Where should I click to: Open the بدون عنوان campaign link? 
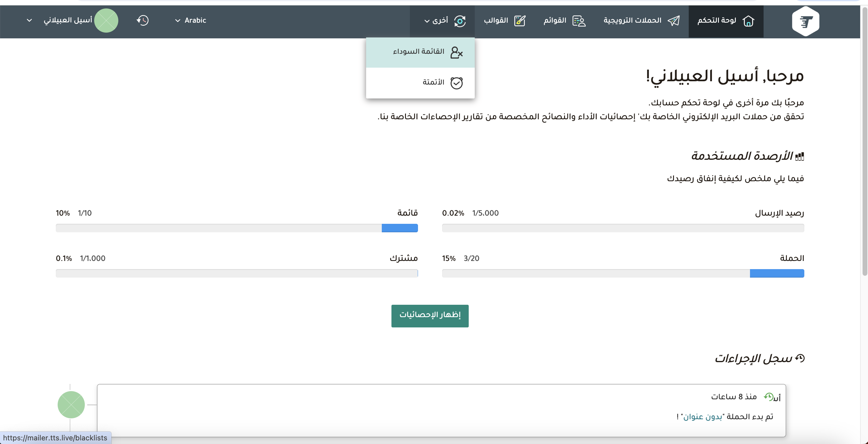702,417
